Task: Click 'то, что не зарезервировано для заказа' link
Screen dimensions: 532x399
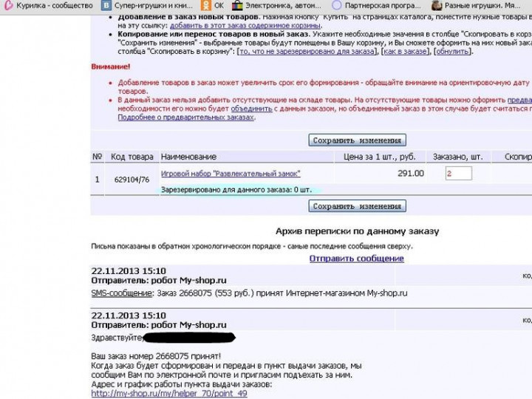Action: coord(307,52)
